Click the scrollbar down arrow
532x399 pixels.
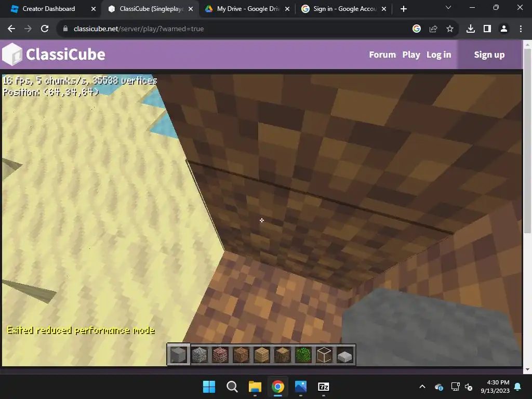(528, 369)
